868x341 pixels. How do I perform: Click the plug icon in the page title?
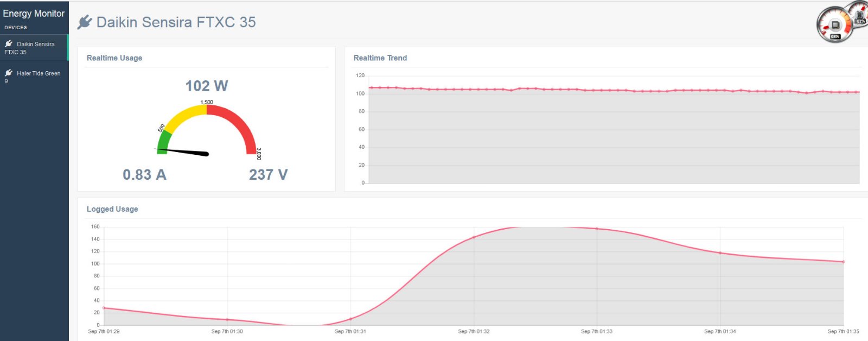[85, 22]
